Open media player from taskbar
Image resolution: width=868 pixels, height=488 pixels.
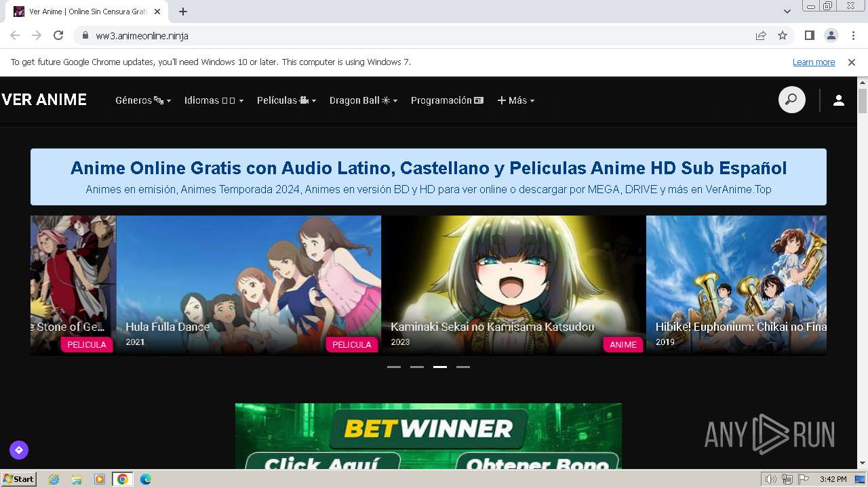click(x=100, y=479)
